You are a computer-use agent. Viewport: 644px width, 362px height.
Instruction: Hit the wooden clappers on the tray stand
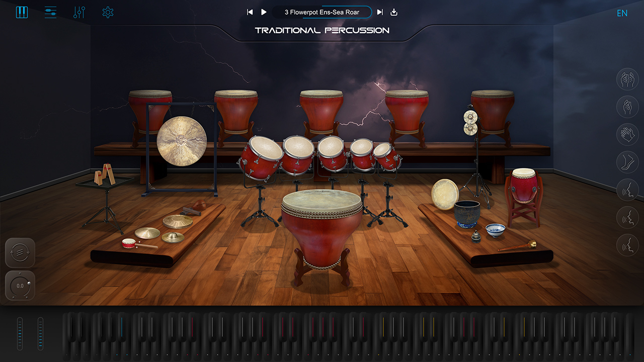pyautogui.click(x=105, y=174)
